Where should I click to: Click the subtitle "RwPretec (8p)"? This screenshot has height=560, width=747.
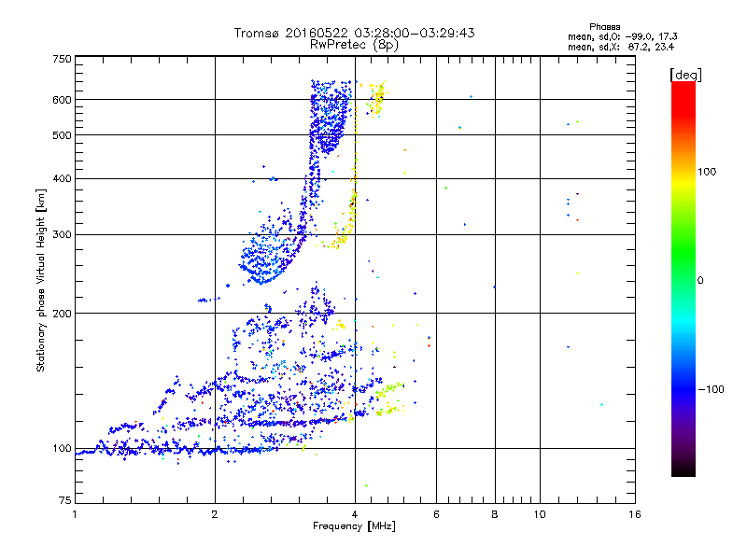(x=354, y=45)
